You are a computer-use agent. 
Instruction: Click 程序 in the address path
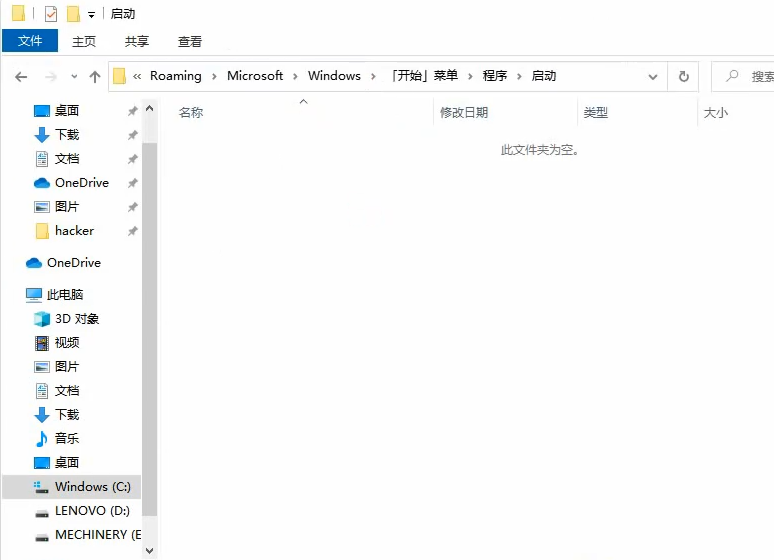pos(495,76)
